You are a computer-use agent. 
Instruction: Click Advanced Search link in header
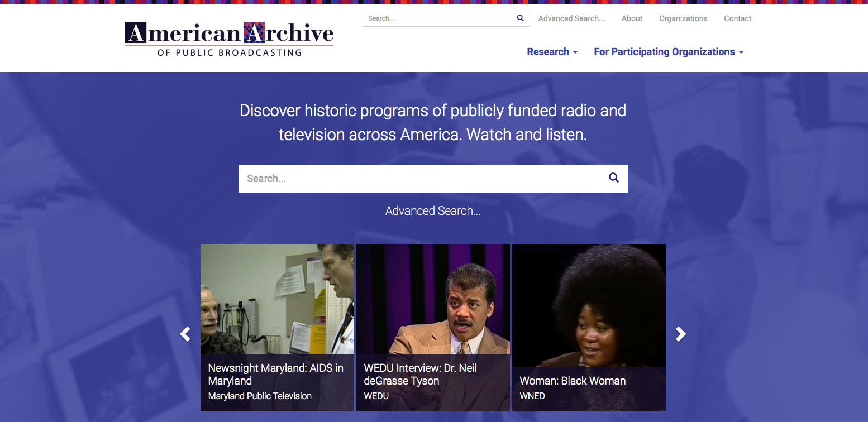(x=571, y=18)
